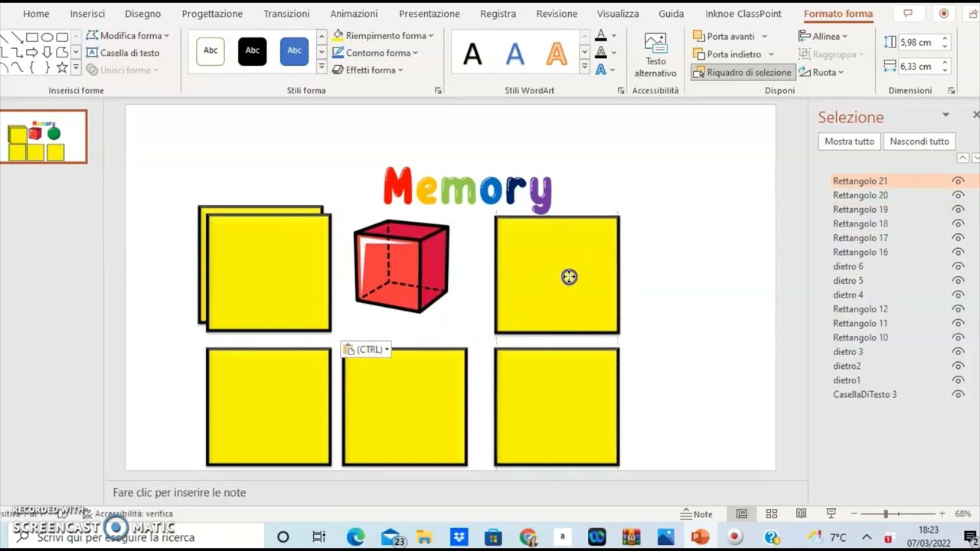Open the Inserisci tab
Image resolution: width=980 pixels, height=551 pixels.
87,14
